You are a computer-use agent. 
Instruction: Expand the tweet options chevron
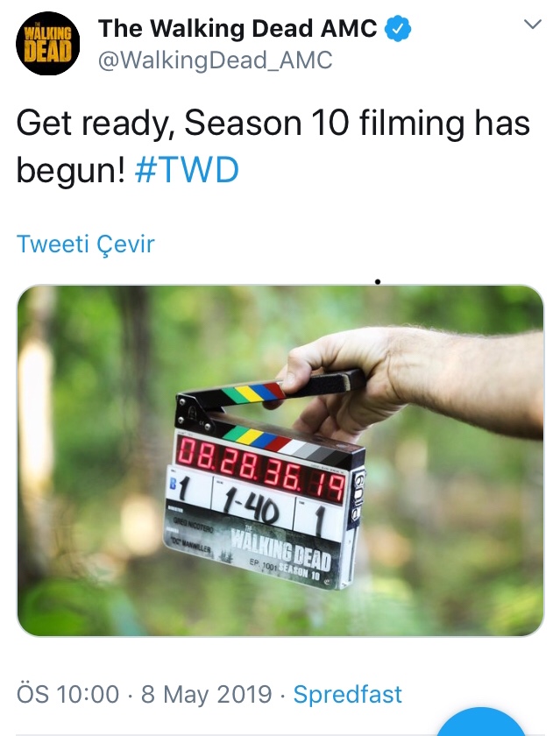tap(532, 24)
